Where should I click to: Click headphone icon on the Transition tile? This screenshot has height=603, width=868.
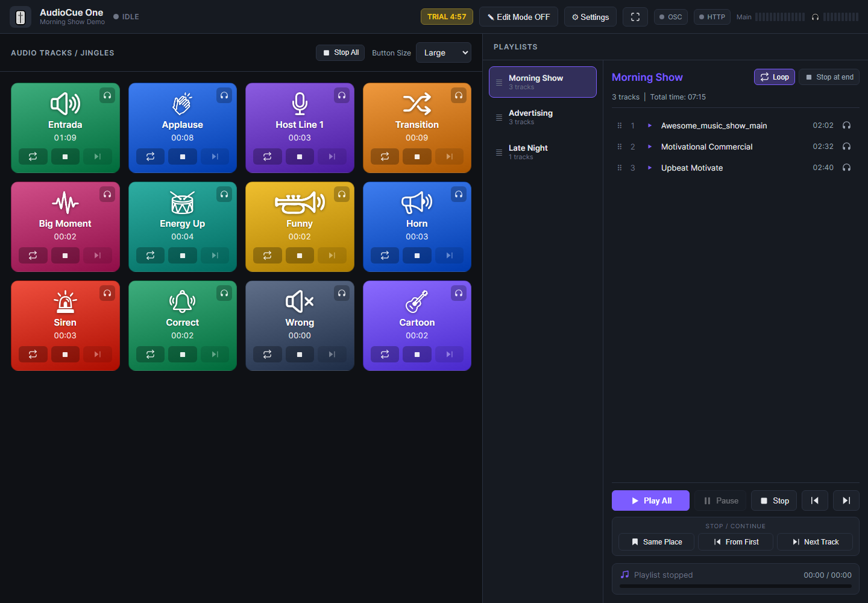[459, 95]
